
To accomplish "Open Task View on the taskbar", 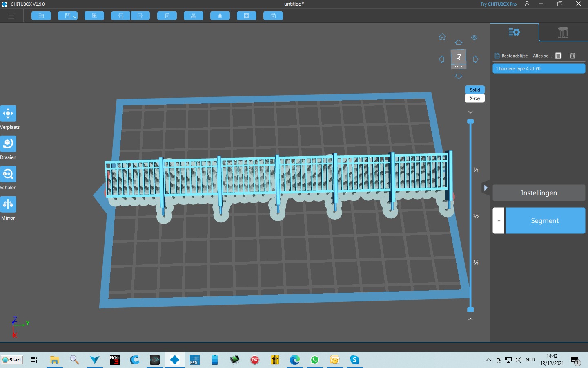I will pyautogui.click(x=34, y=360).
